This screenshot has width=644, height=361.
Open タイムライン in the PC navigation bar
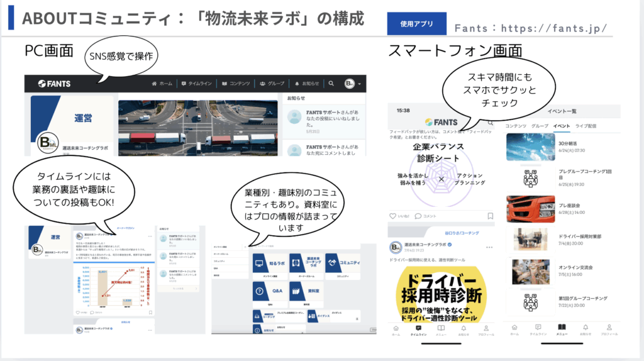click(196, 84)
